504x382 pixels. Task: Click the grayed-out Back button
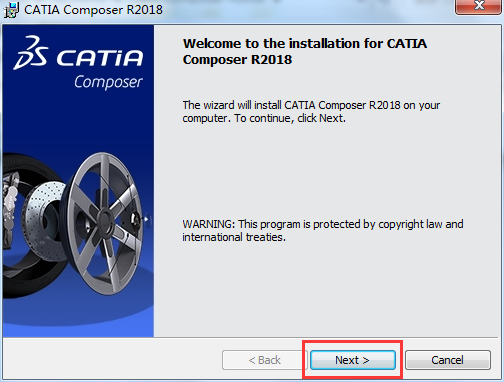tap(265, 360)
